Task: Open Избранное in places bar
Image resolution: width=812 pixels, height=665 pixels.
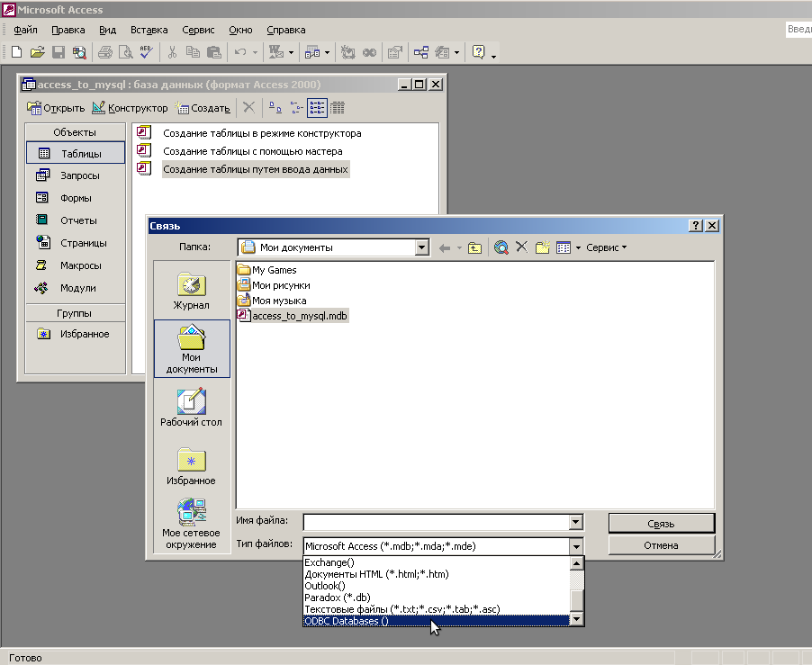Action: (x=192, y=466)
